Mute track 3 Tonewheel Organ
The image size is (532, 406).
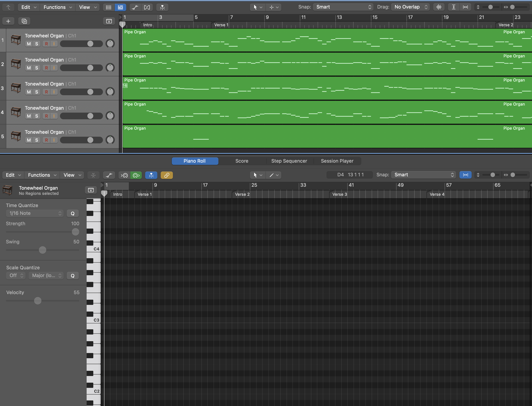[x=29, y=92]
